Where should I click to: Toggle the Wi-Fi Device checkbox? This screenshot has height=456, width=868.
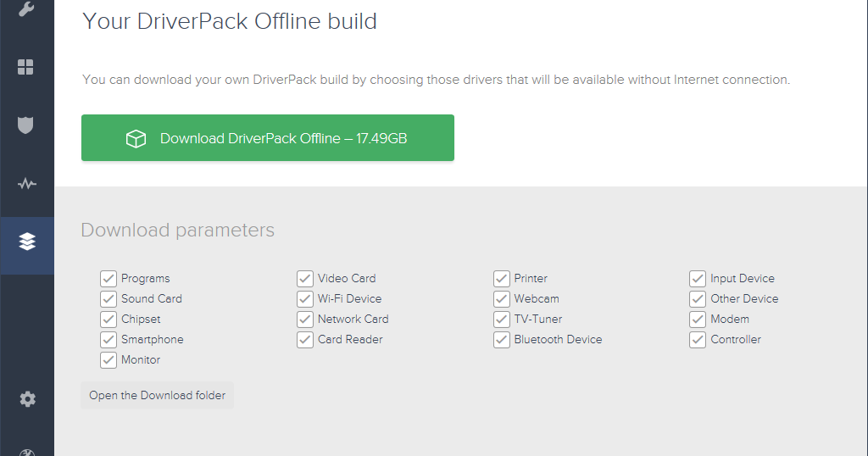pos(305,299)
